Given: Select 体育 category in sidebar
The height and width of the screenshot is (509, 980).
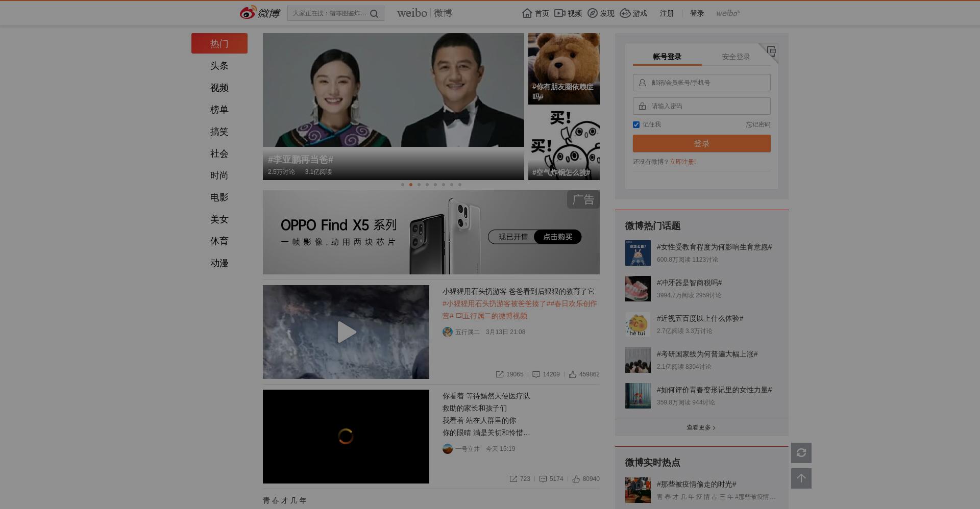Looking at the screenshot, I should 219,241.
